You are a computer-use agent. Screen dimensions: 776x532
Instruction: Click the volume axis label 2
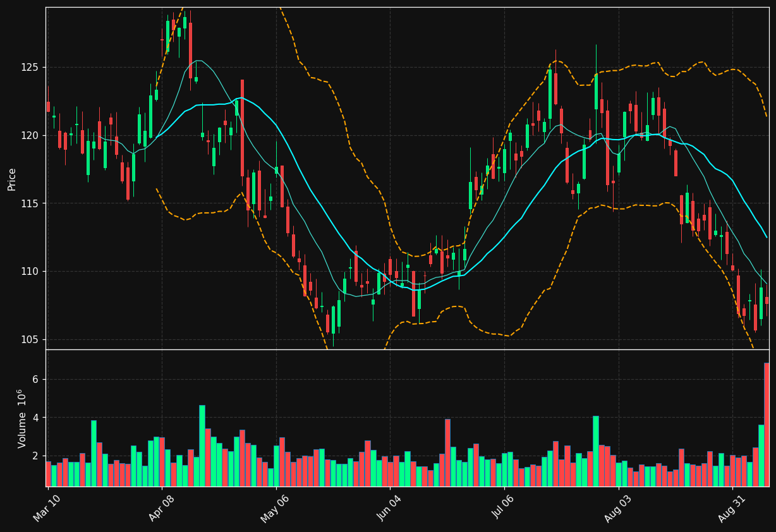coord(35,456)
